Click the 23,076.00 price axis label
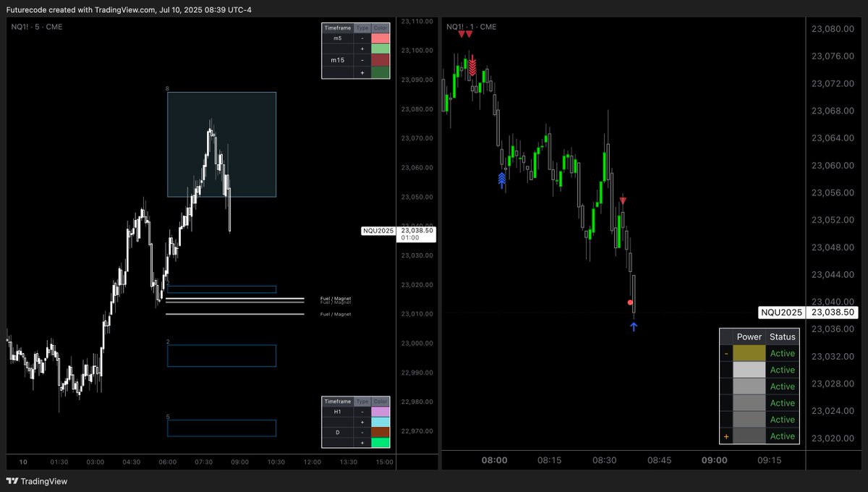 [834, 56]
